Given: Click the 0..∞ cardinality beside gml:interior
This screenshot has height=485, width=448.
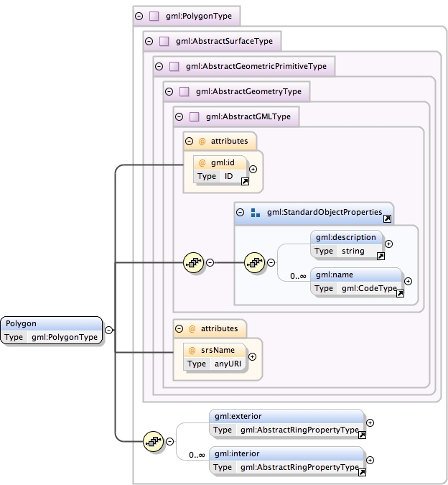Looking at the screenshot, I should click(197, 455).
